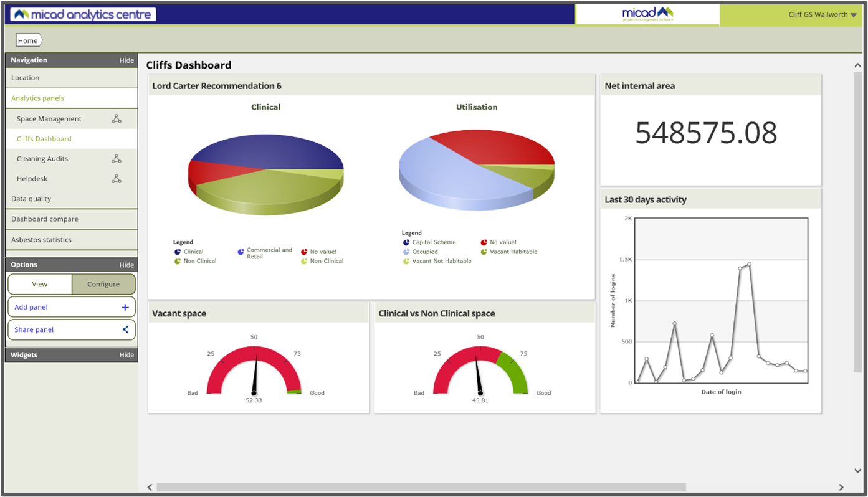The image size is (868, 497).
Task: Select the View tab
Action: (x=40, y=284)
